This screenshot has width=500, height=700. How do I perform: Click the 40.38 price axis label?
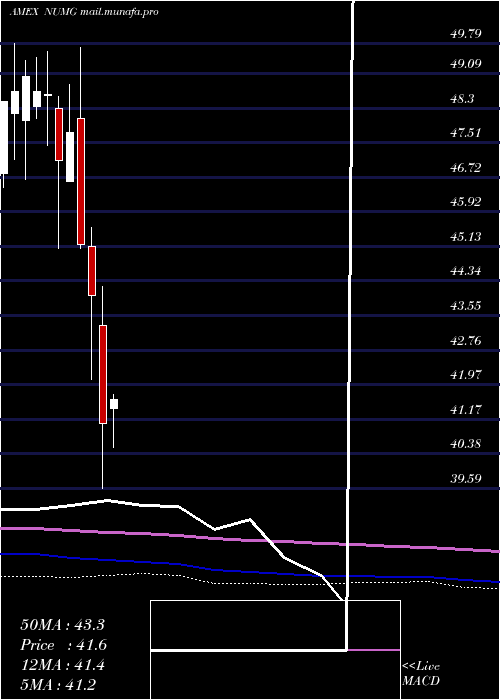(466, 444)
